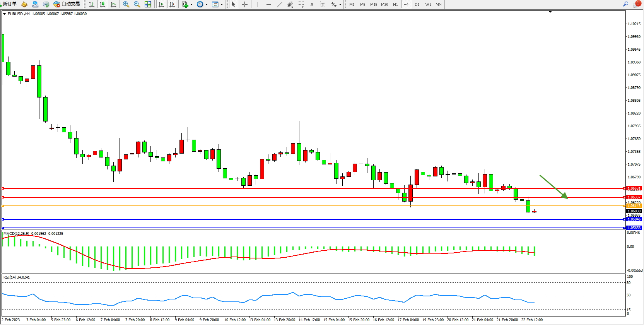Screen dimensions: 644x325
Task: Select the M15 timeframe
Action: [373, 4]
